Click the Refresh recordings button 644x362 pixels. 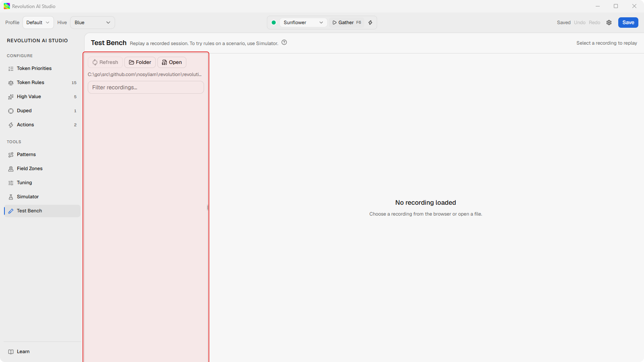[x=105, y=62]
